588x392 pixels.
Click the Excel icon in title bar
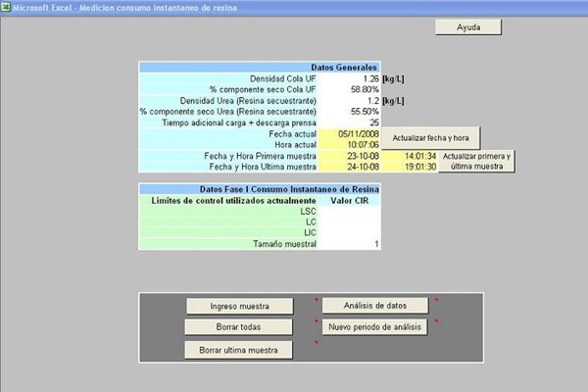[x=6, y=7]
